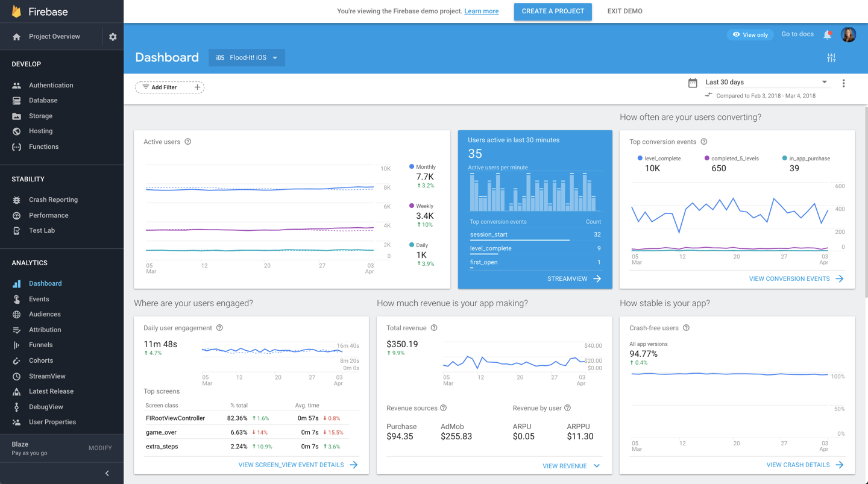Image resolution: width=868 pixels, height=484 pixels.
Task: Open the Functions section
Action: [x=43, y=146]
